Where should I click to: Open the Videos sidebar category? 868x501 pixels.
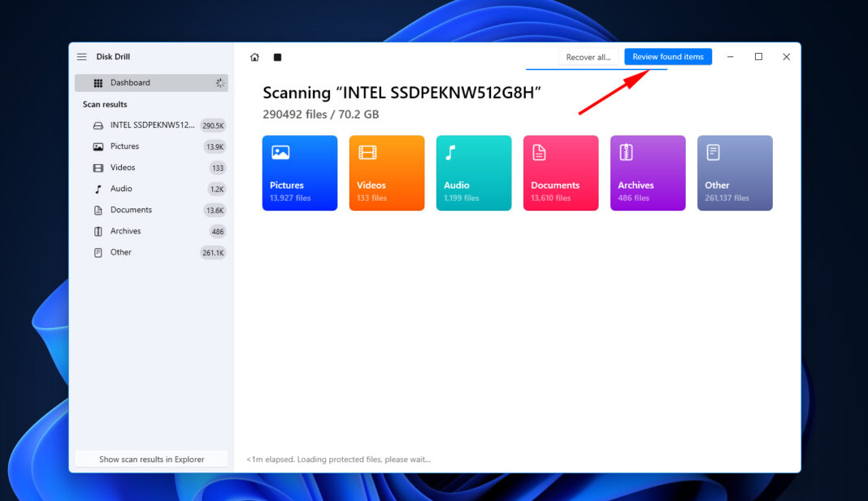(123, 168)
